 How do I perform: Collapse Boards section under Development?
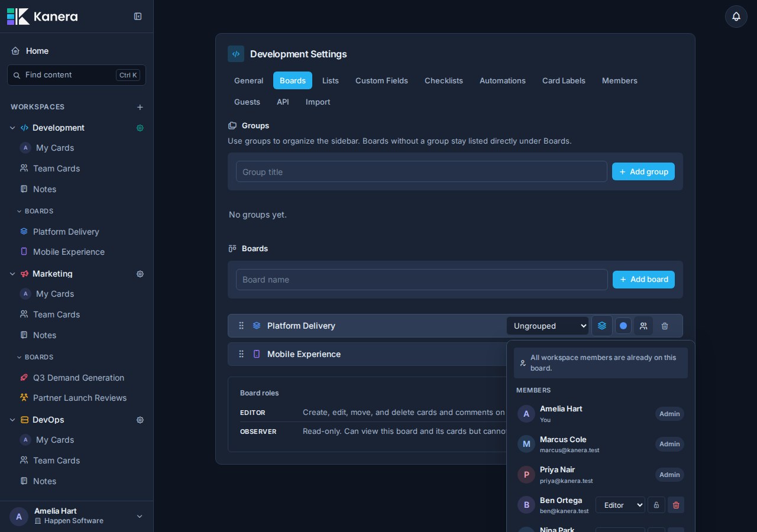(x=35, y=211)
